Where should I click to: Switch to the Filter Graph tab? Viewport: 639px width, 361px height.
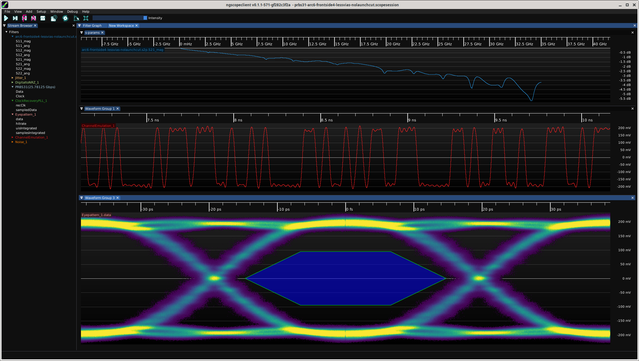click(92, 25)
